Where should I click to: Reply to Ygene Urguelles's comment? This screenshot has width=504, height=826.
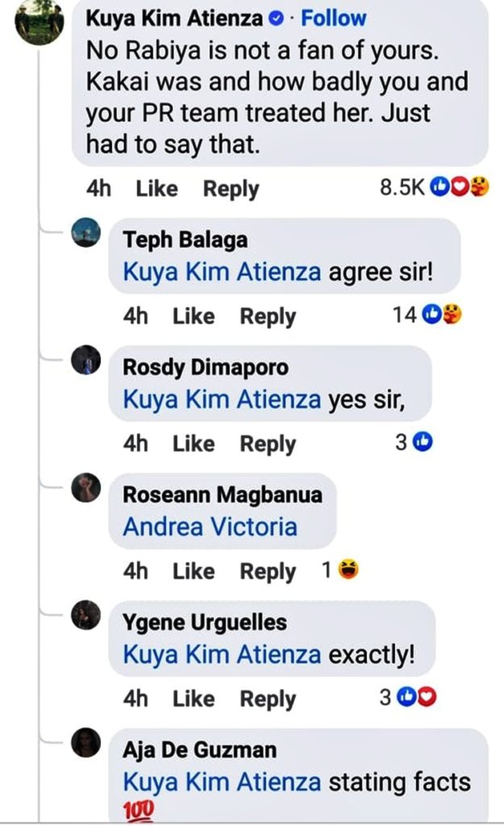(x=268, y=699)
